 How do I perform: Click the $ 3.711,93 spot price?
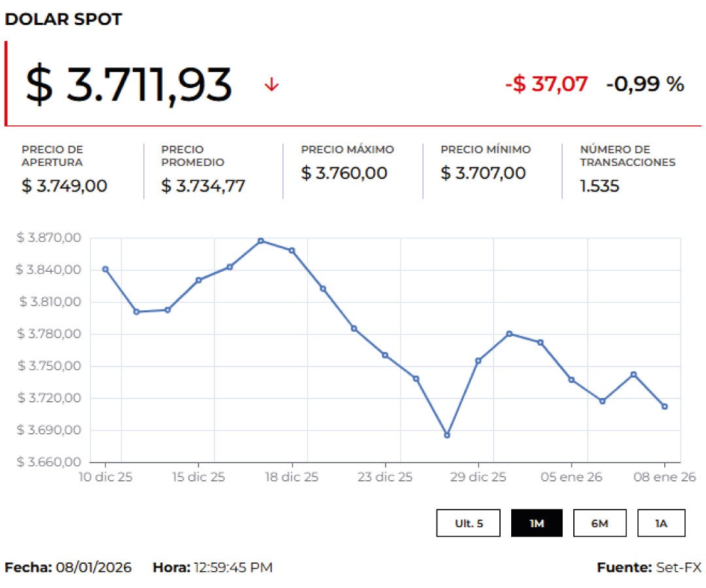tap(129, 85)
